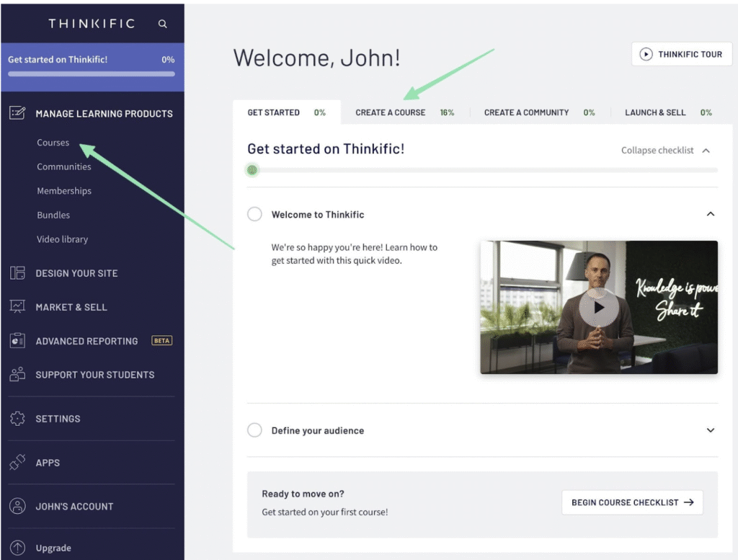Viewport: 738px width, 560px height.
Task: Click the THINKIFIC logo
Action: click(x=92, y=24)
